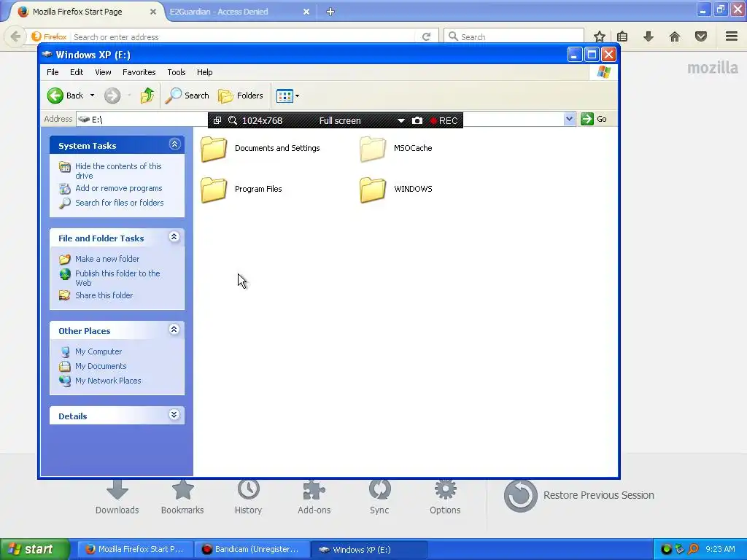Image resolution: width=747 pixels, height=560 pixels.
Task: Click Firefox back arrow button
Action: click(15, 36)
